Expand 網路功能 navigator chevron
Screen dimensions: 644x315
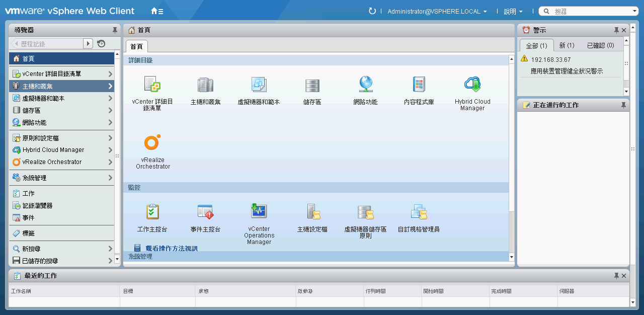(x=110, y=122)
